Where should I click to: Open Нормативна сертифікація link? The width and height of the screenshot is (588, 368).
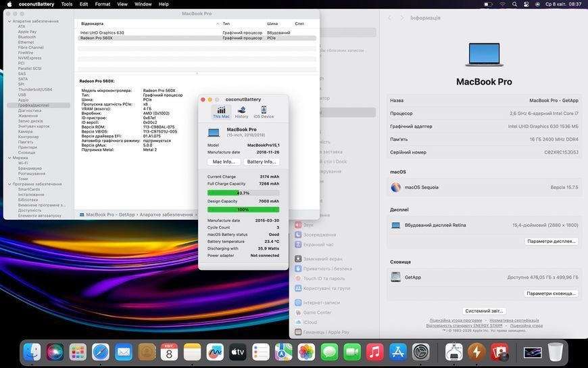tap(514, 321)
